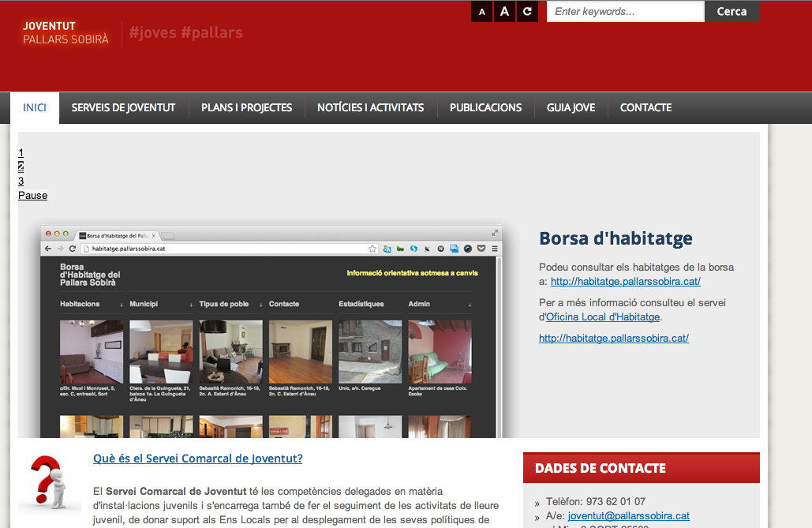Screen dimensions: 812x528
Task: Click the reset font size circular arrow icon
Action: coord(527,11)
